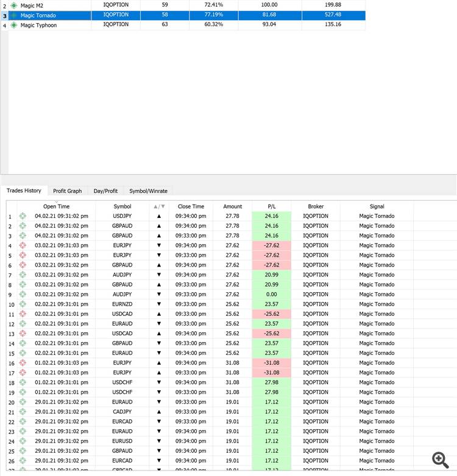
Task: Click the 27.98 P/L cell in row 18
Action: [x=272, y=382]
